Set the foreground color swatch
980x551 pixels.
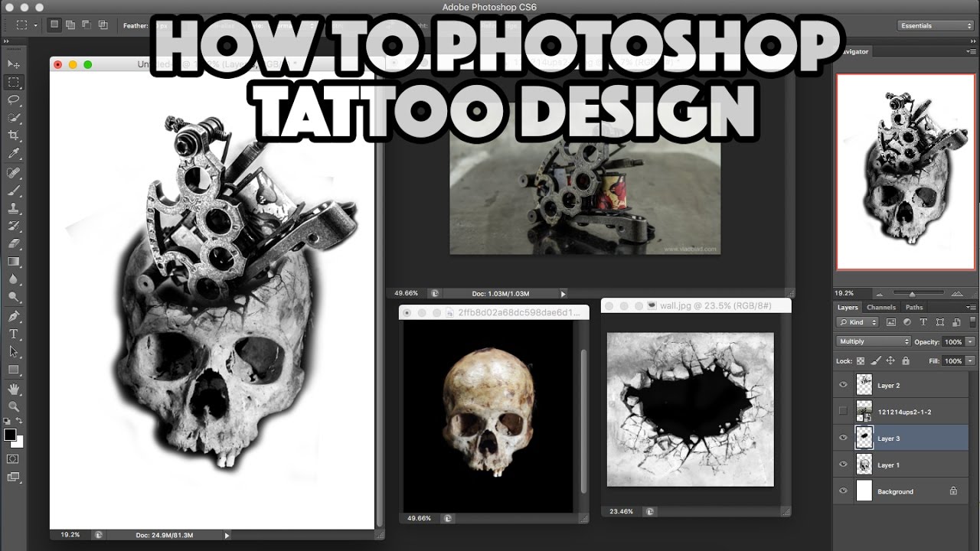click(9, 435)
